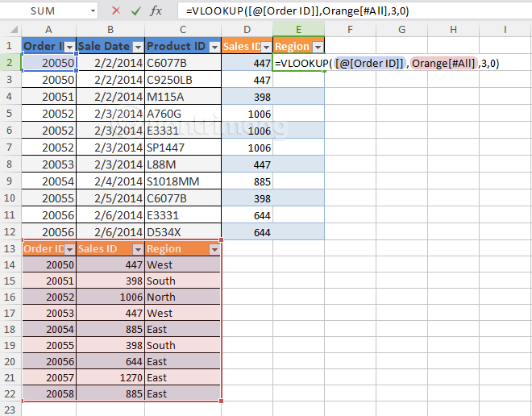Open Order ID filter dropdown in row 1

point(69,47)
